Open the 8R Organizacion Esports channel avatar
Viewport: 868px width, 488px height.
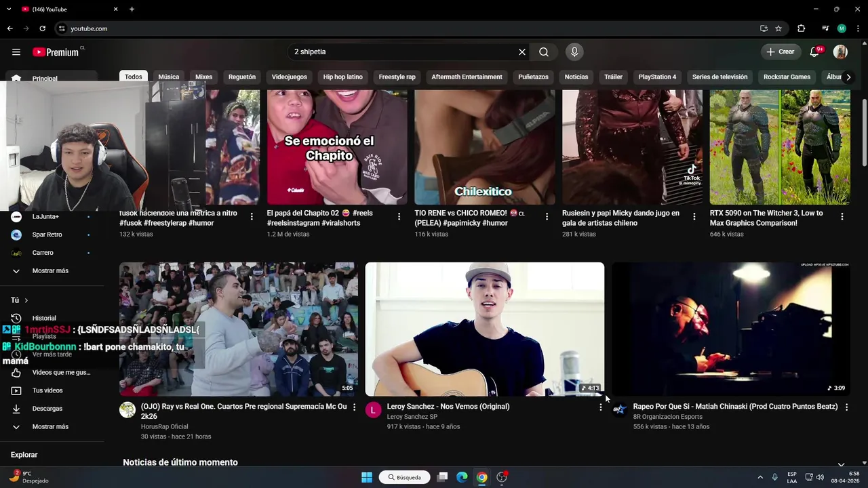pyautogui.click(x=619, y=409)
